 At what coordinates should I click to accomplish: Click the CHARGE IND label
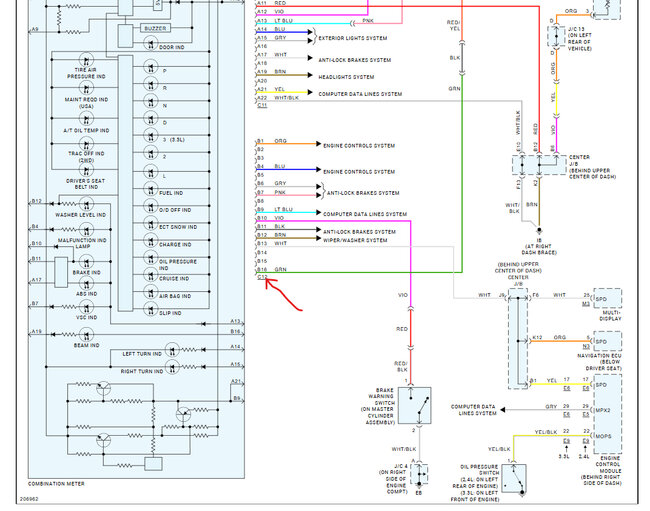click(175, 245)
